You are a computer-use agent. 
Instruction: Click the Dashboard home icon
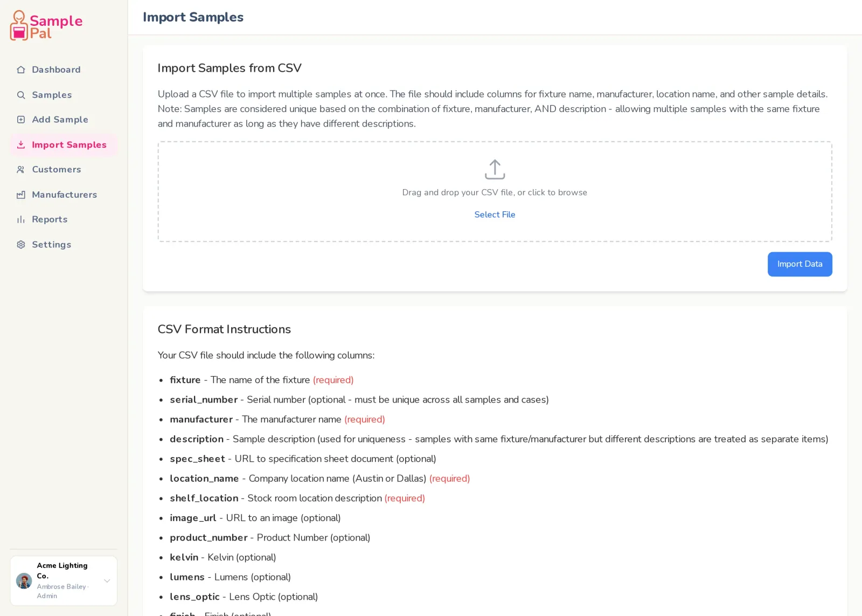coord(21,70)
